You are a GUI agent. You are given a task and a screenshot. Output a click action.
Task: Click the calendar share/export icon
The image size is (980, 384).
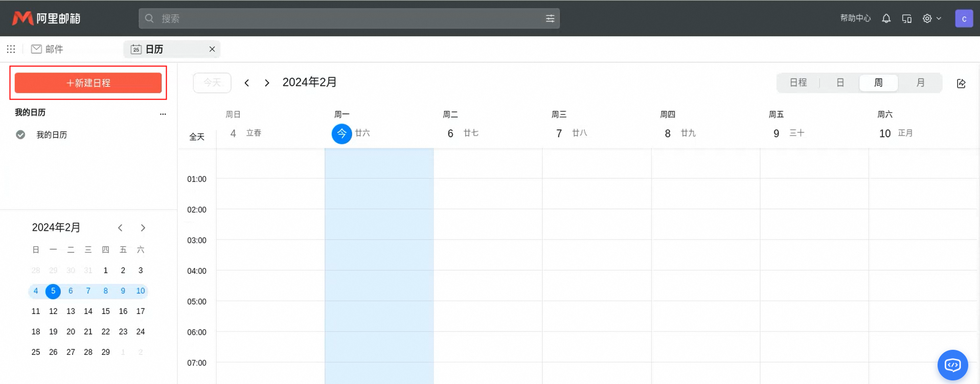click(x=961, y=83)
